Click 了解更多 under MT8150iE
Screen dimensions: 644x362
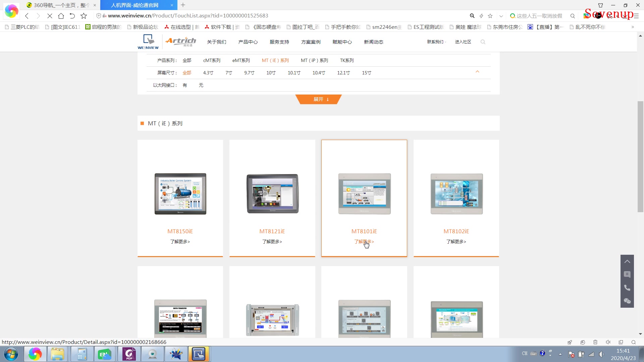(180, 242)
